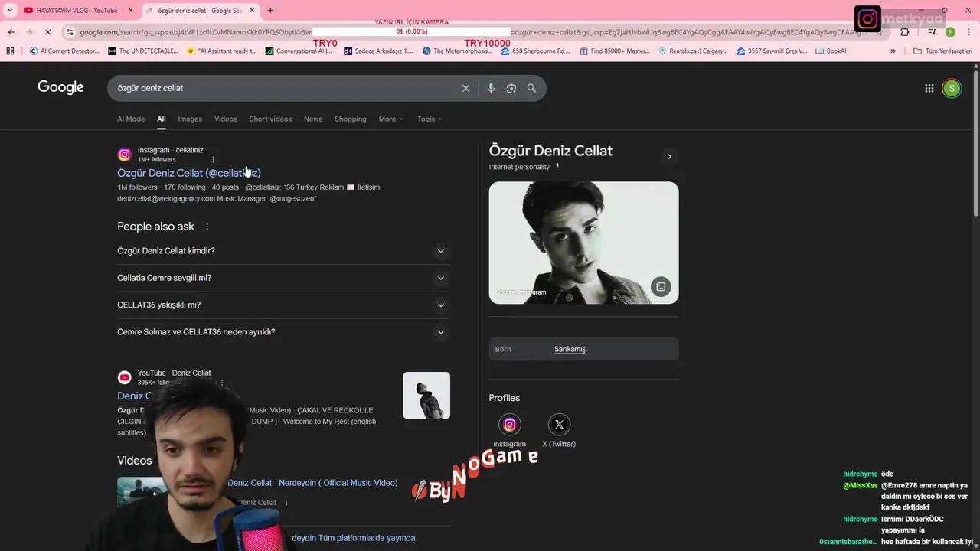Open a new browser tab
This screenshot has width=980, height=551.
tap(270, 10)
